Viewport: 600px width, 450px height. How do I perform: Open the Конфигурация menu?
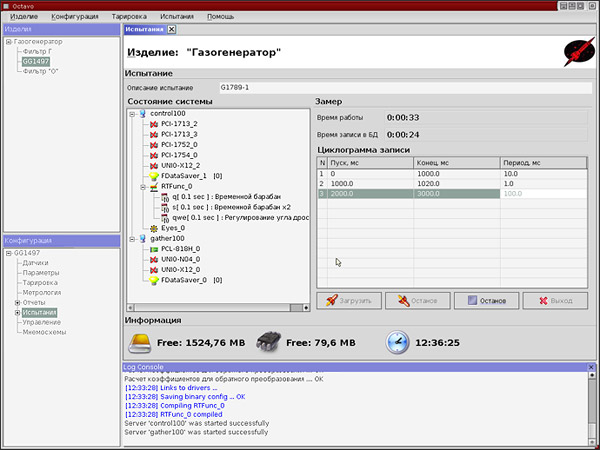pyautogui.click(x=75, y=16)
